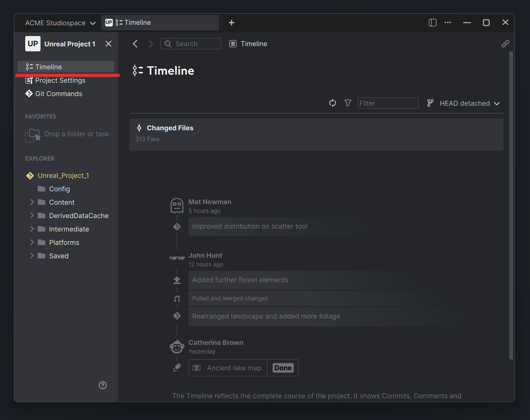The height and width of the screenshot is (420, 530).
Task: Click the merge icon beside Pulled and merged changes
Action: (177, 298)
